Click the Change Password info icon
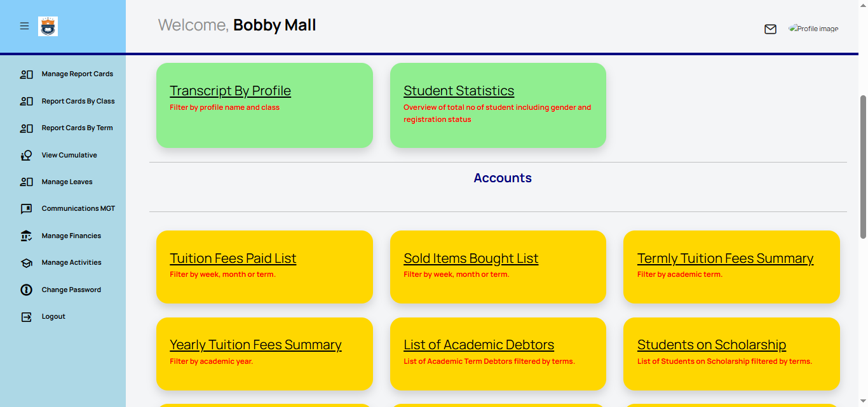This screenshot has width=868, height=407. click(26, 290)
